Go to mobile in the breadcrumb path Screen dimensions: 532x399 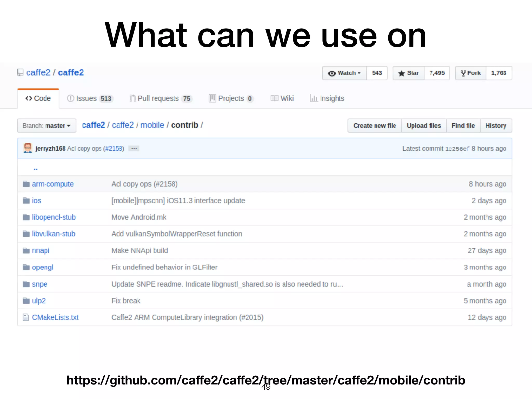point(152,125)
